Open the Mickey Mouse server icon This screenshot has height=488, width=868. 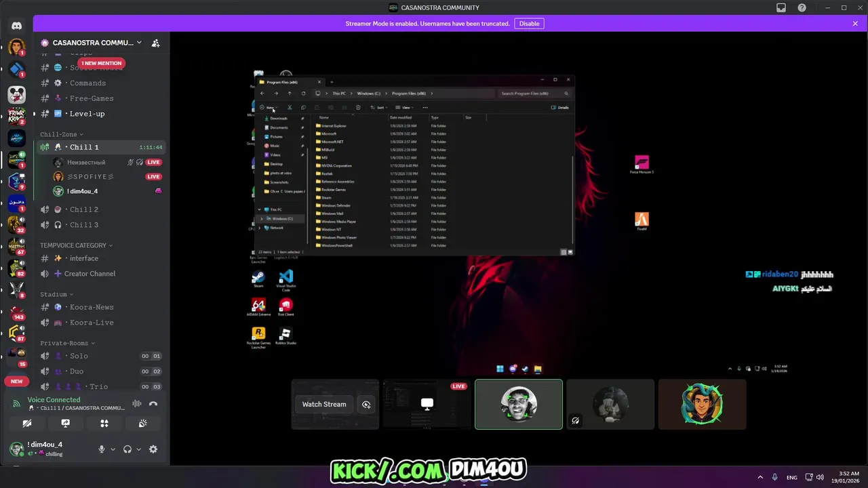click(16, 94)
